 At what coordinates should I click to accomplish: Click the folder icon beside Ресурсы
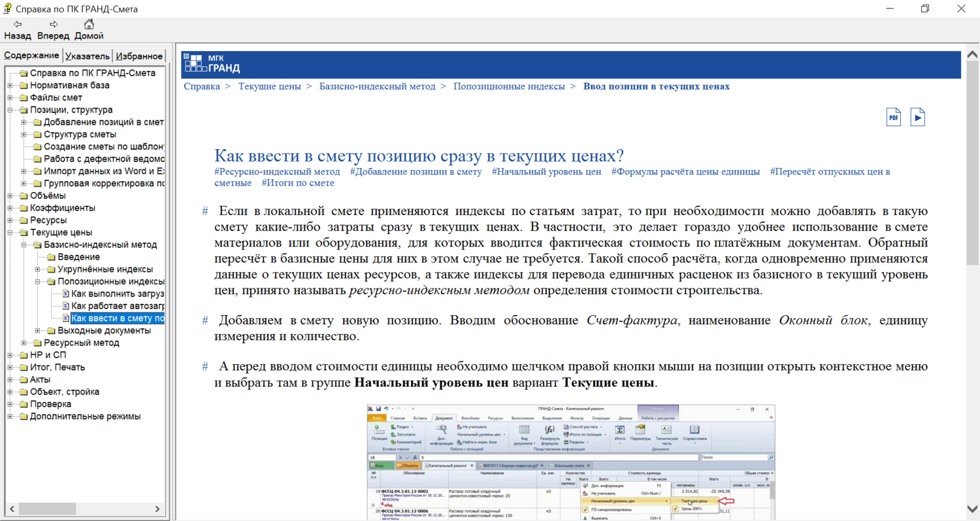[24, 220]
